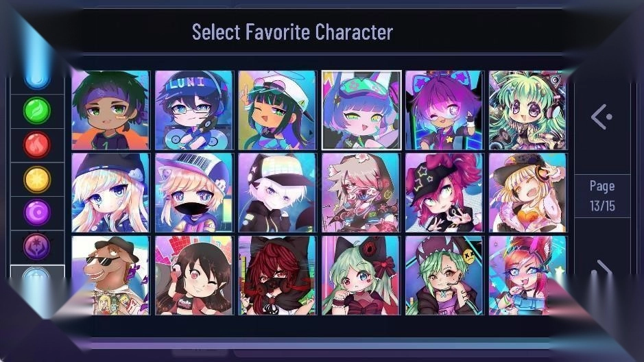Select the blonde character with black face mask
This screenshot has height=362, width=644.
pyautogui.click(x=194, y=193)
